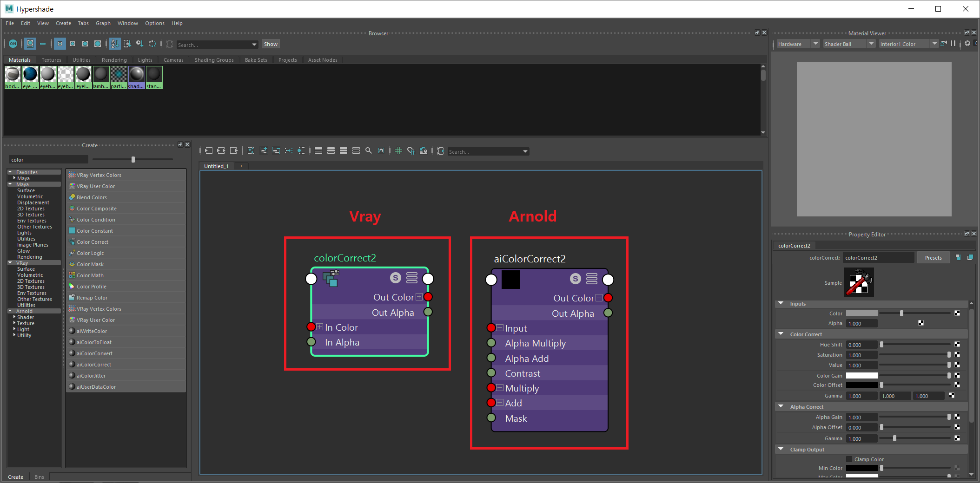Select the shad... material swatch
This screenshot has height=483, width=980.
[x=136, y=78]
